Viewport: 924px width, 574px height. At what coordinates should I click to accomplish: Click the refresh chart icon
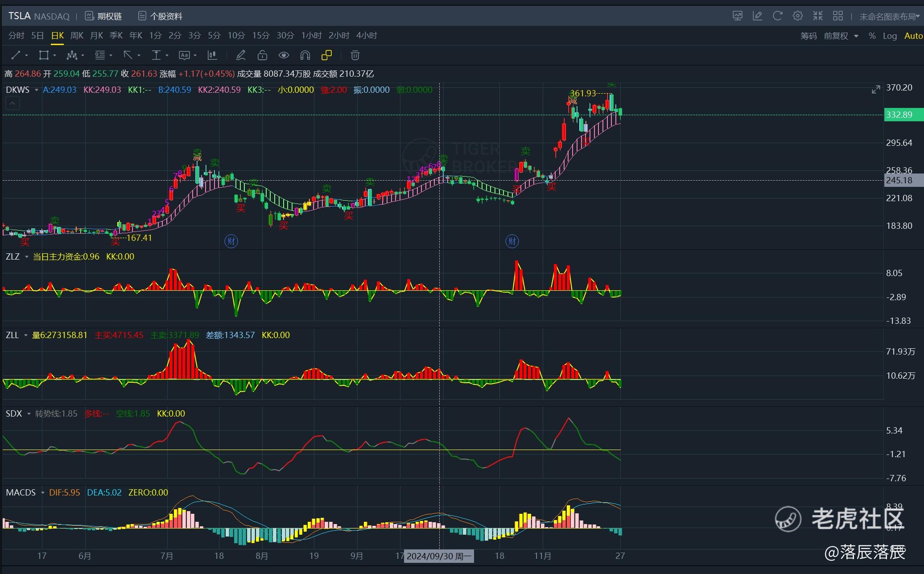click(777, 16)
